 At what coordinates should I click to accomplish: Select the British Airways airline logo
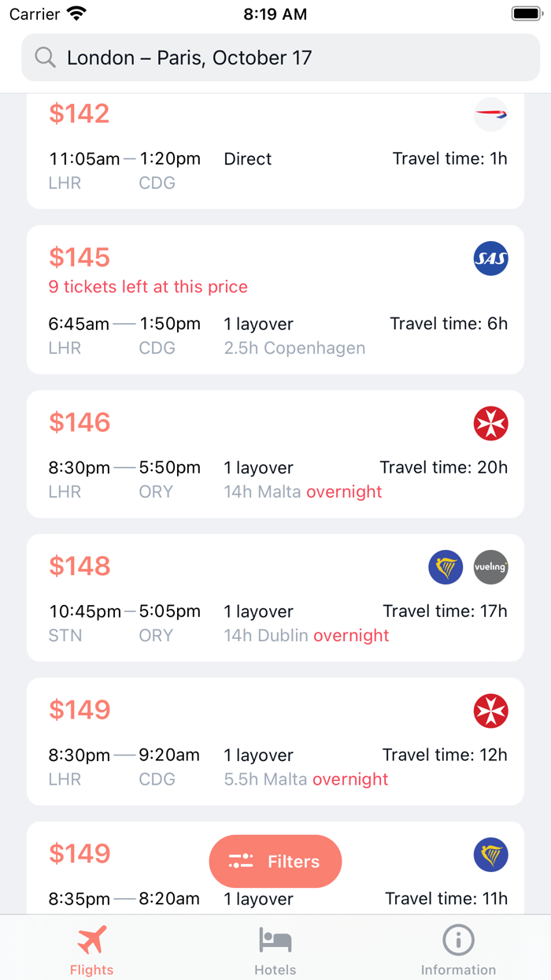click(x=490, y=115)
